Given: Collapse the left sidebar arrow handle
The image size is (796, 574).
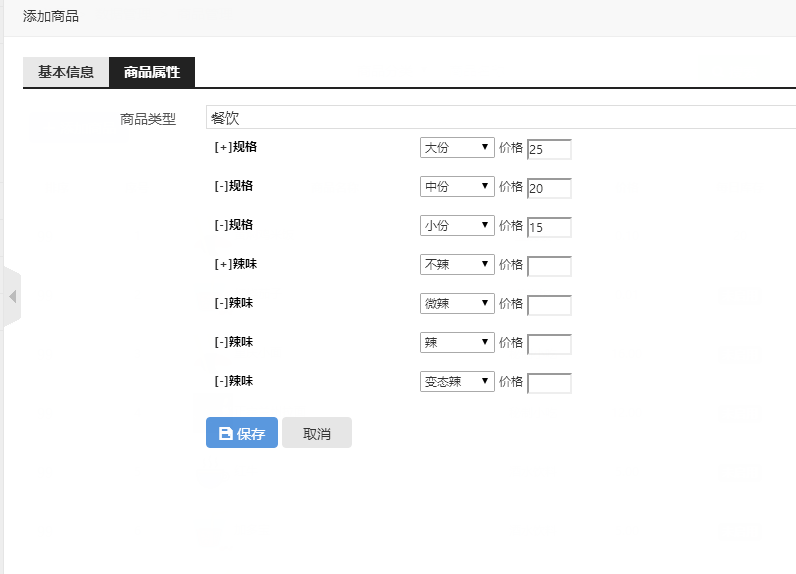Looking at the screenshot, I should coord(12,297).
